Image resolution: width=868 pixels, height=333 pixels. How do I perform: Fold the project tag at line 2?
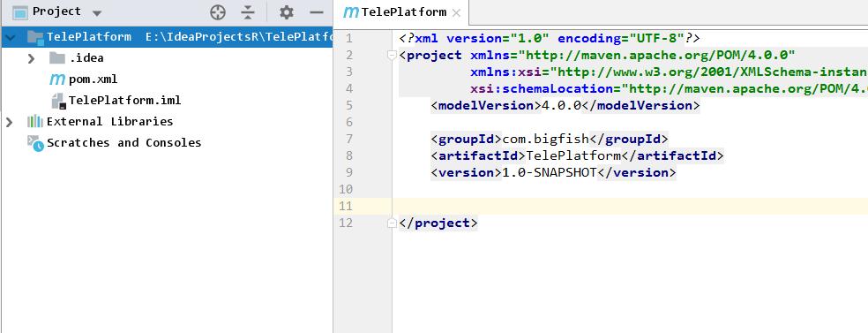point(392,55)
